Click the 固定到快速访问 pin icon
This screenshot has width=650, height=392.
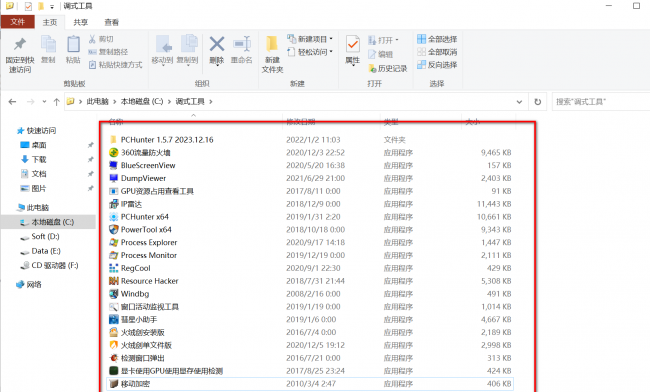click(19, 44)
